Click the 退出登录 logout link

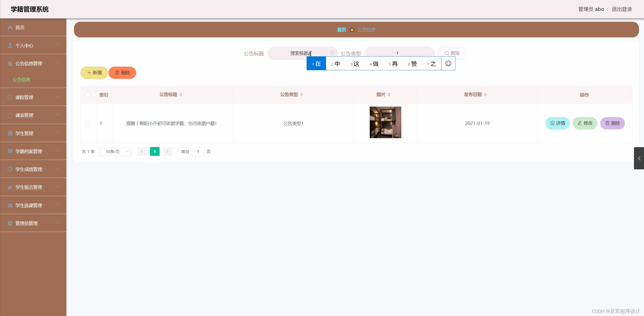(622, 9)
